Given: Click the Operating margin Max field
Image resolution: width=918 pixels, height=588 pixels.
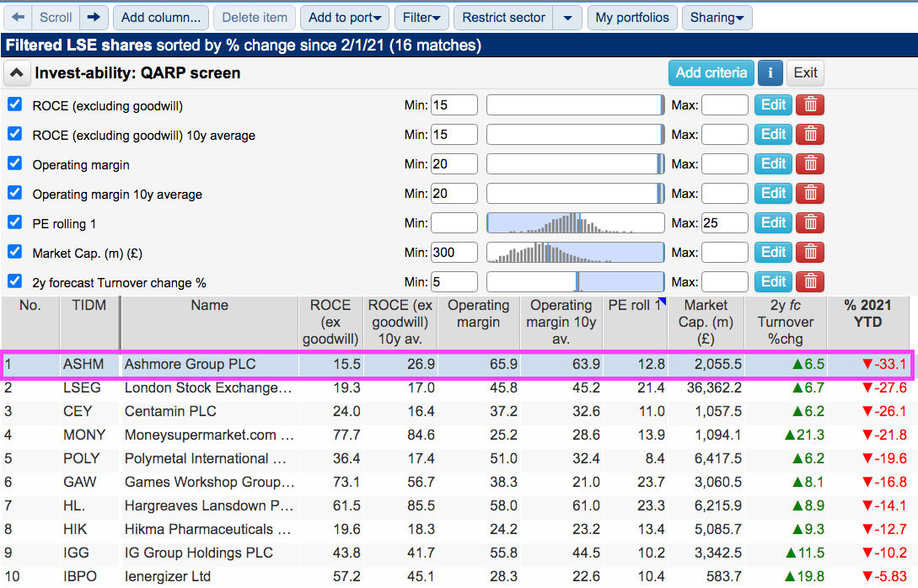Looking at the screenshot, I should [725, 163].
